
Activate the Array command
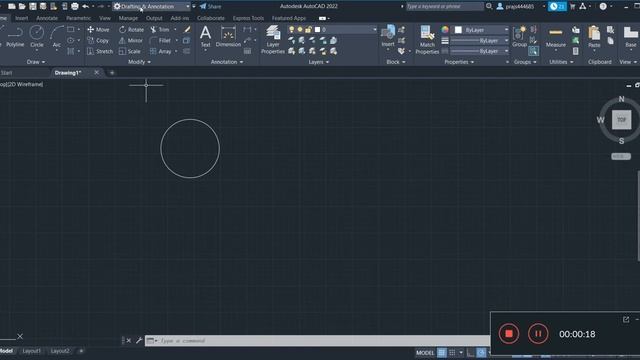click(160, 51)
